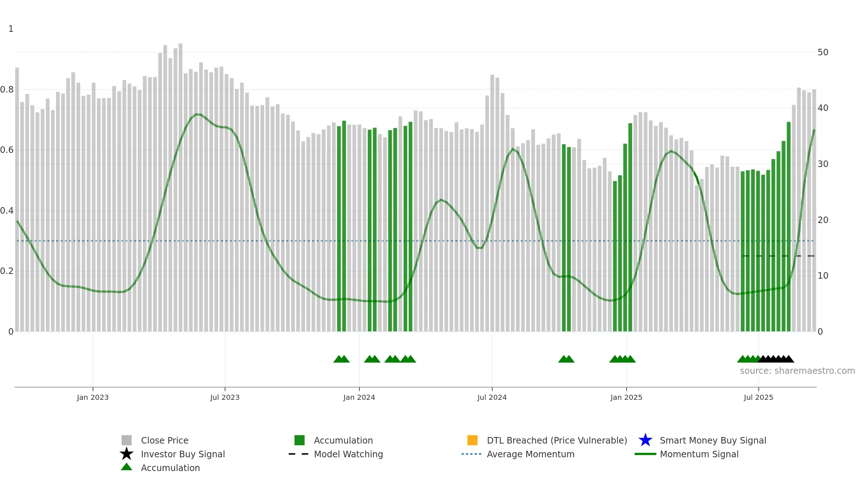Click the blue Smart Money Buy Signal star
This screenshot has height=488, width=868.
tap(645, 440)
